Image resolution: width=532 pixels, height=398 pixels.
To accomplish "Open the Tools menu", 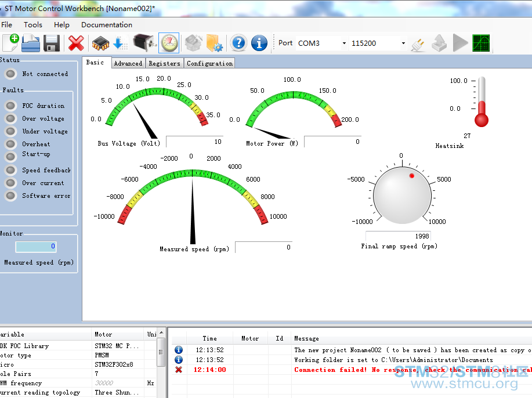I will 33,25.
